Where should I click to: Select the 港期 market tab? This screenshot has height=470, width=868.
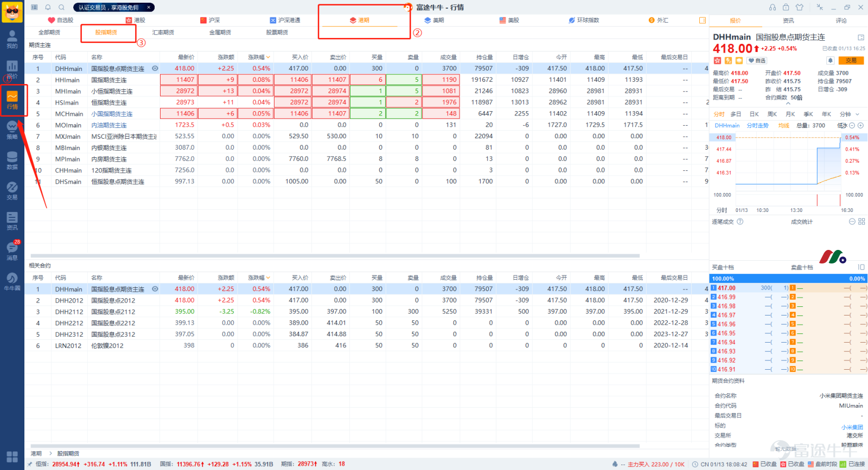coord(359,20)
